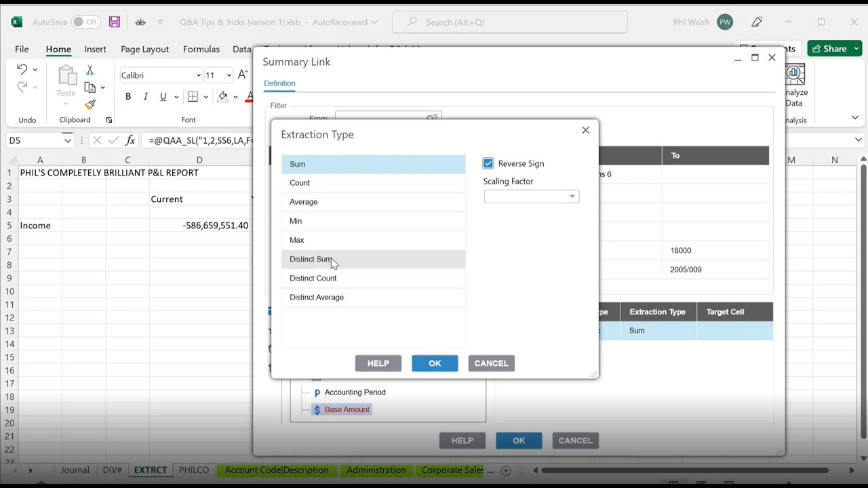
Task: Open the Borders dropdown arrow
Action: click(205, 97)
